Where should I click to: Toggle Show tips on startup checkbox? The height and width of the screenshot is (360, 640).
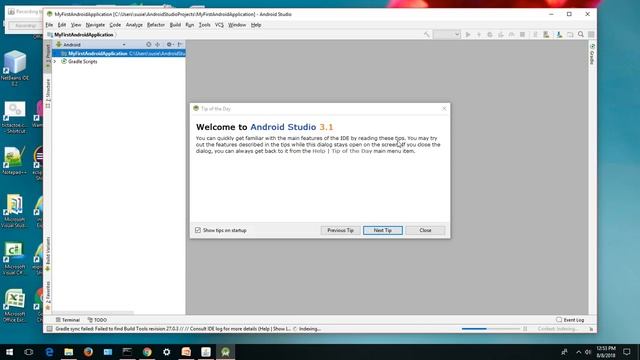198,230
